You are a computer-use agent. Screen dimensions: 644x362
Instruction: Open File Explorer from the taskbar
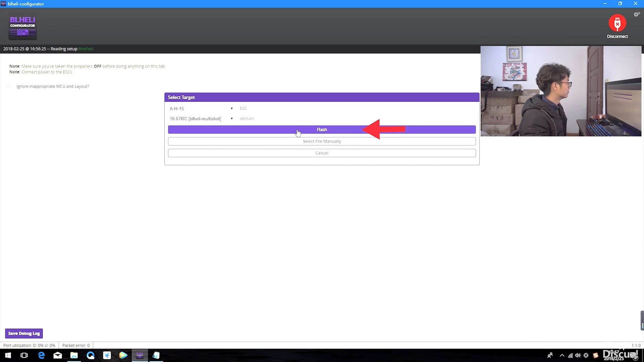[74, 355]
